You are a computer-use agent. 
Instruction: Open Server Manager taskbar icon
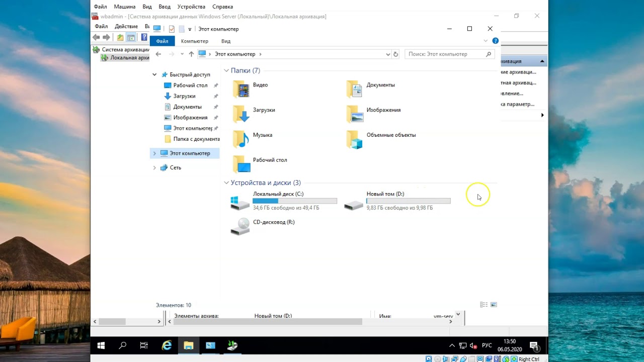click(210, 345)
